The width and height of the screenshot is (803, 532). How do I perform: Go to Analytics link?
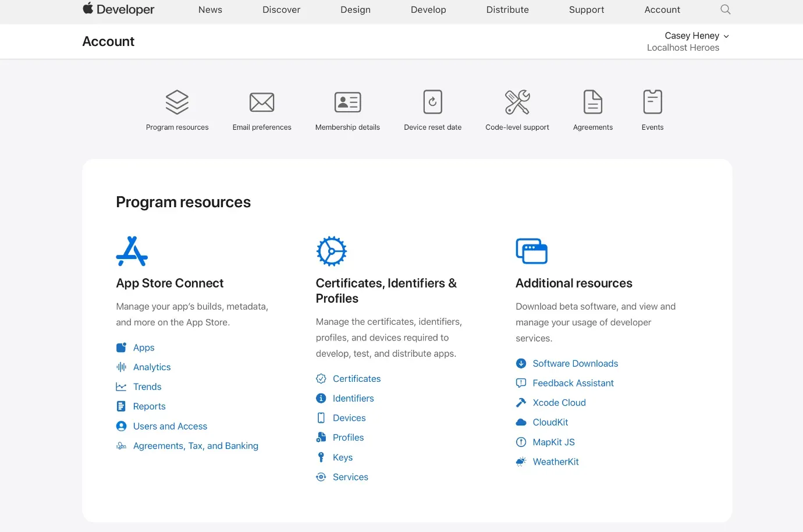point(152,367)
